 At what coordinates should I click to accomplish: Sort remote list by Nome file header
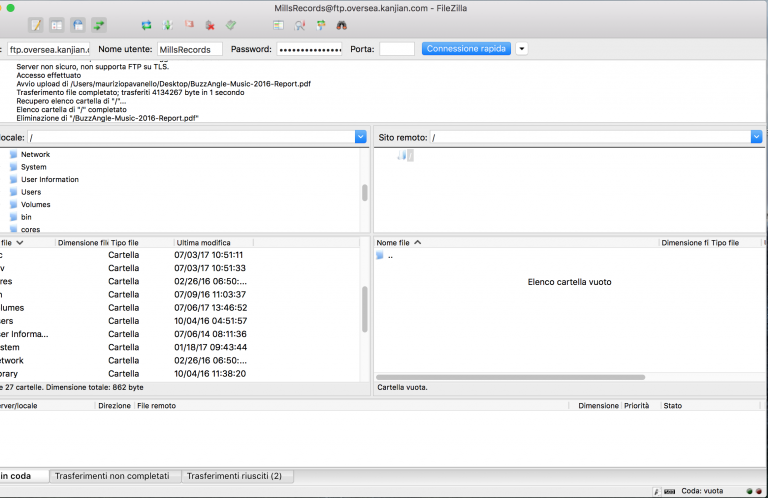point(517,242)
